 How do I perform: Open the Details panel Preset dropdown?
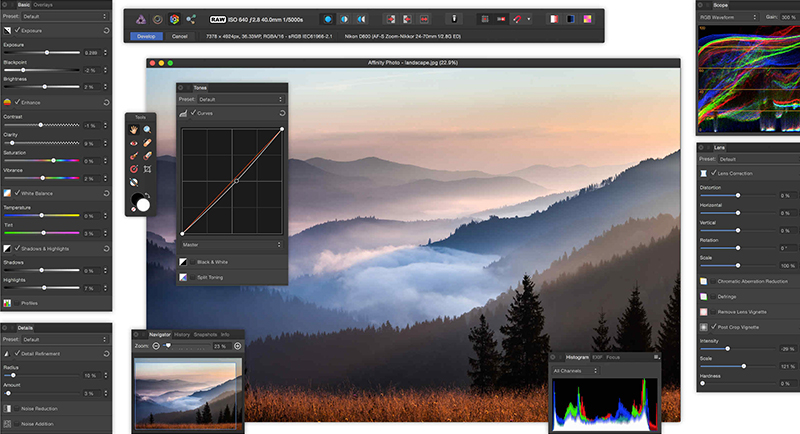point(65,339)
